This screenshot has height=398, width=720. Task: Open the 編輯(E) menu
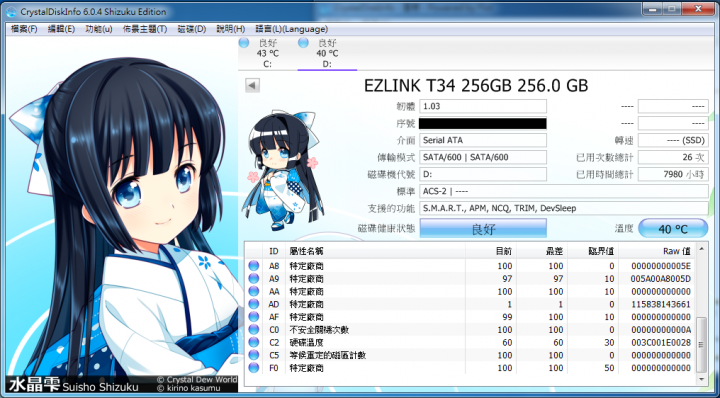click(x=61, y=29)
